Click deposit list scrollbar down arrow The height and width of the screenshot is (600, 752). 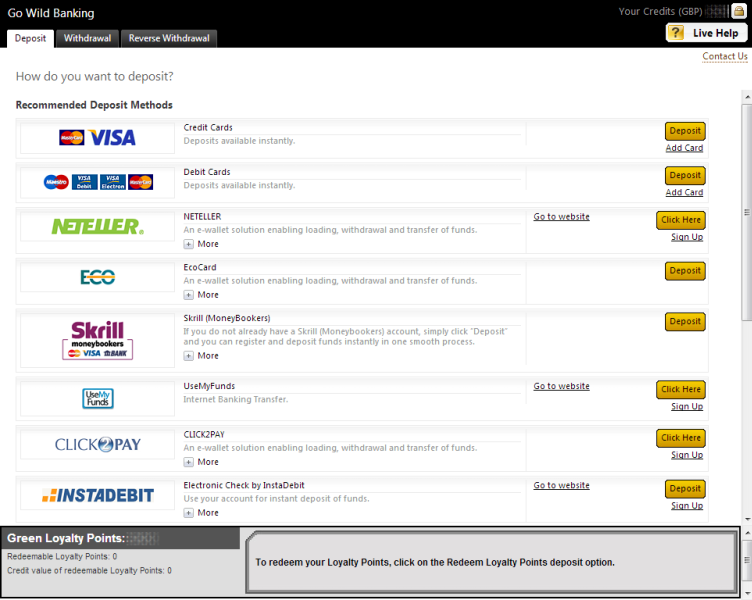tap(747, 519)
